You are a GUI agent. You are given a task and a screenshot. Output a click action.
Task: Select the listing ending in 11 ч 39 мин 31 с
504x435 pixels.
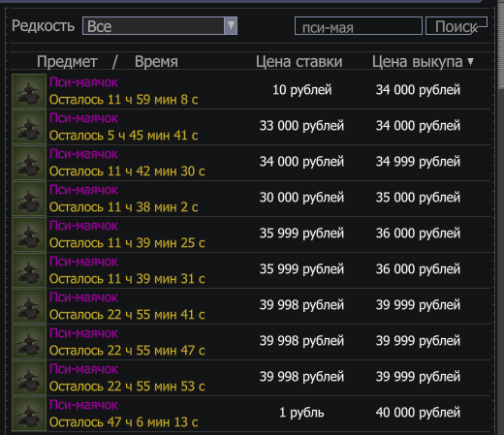point(251,270)
